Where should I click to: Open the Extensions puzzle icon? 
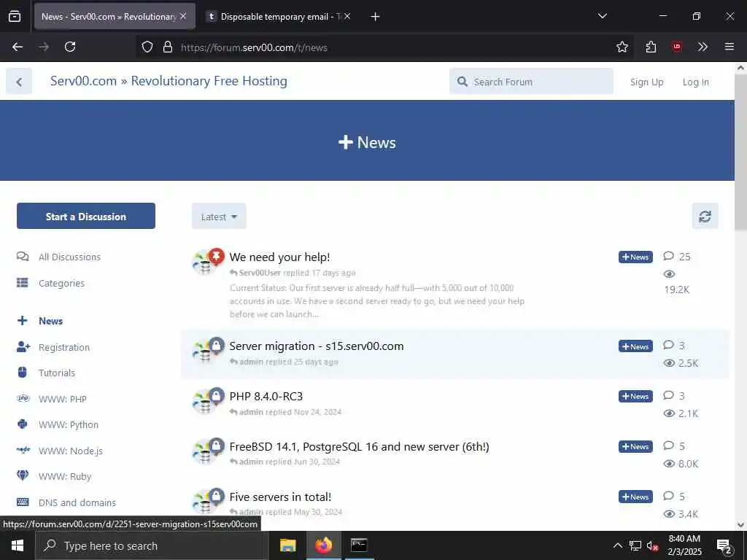(651, 47)
